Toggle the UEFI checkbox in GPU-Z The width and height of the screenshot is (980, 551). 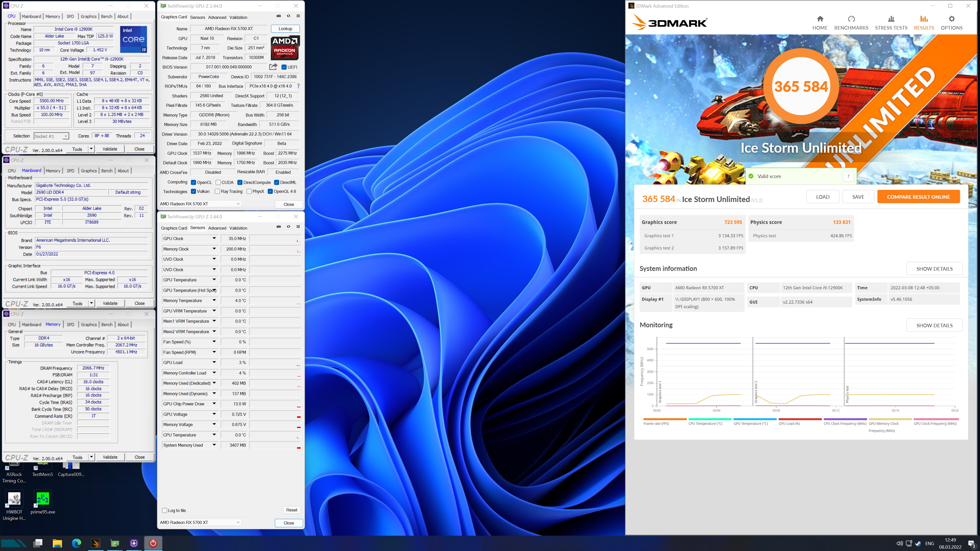(x=284, y=67)
